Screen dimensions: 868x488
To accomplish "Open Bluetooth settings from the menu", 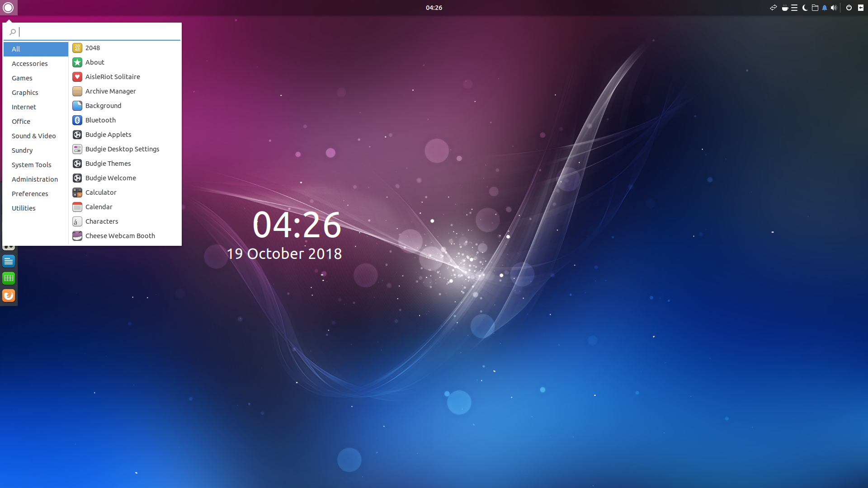I will pos(125,120).
